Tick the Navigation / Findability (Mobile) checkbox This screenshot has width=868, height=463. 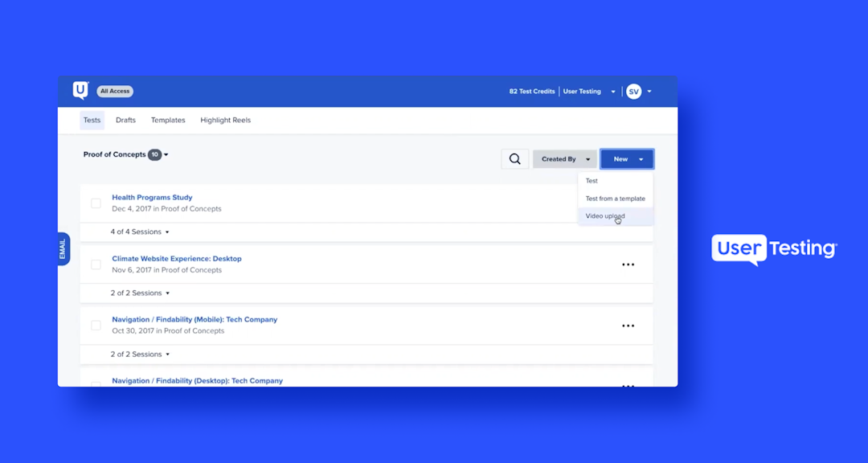coord(96,325)
